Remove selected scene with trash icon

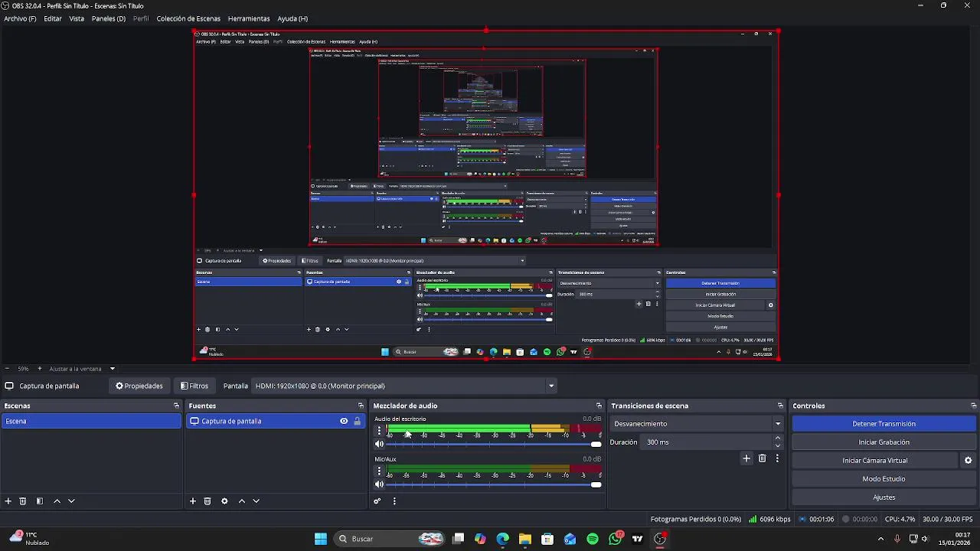coord(23,501)
